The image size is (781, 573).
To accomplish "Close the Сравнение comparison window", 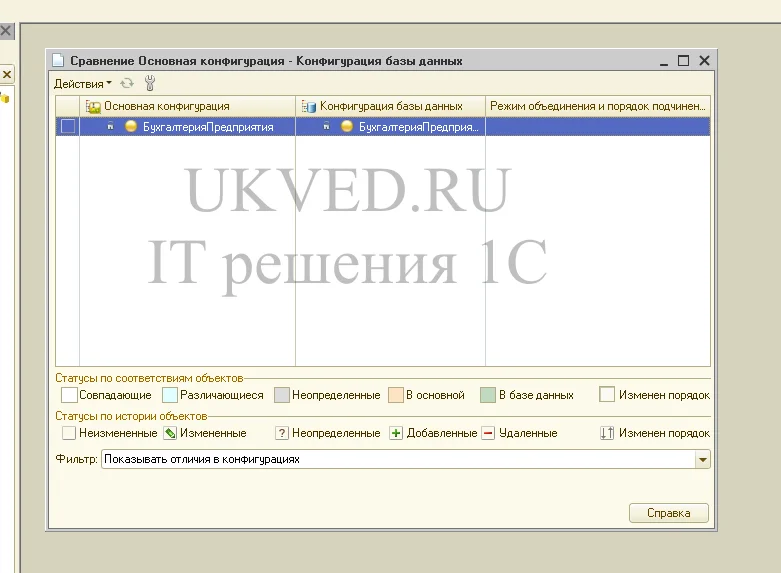I will 704,61.
